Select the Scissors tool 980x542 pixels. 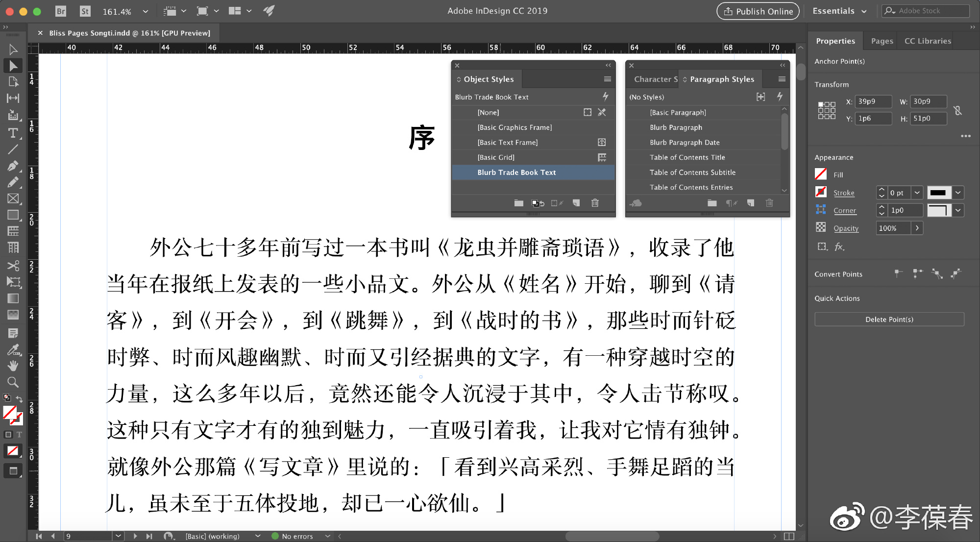point(13,266)
